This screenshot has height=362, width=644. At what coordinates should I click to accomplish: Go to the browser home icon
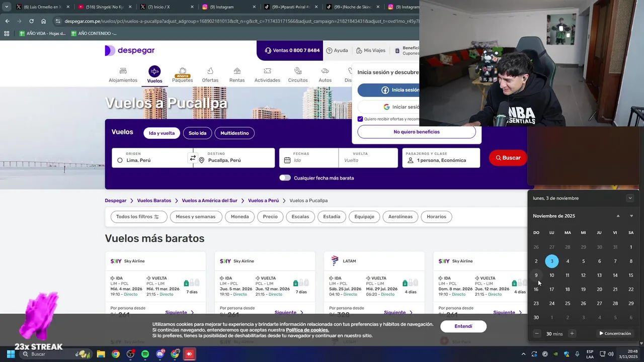44,21
